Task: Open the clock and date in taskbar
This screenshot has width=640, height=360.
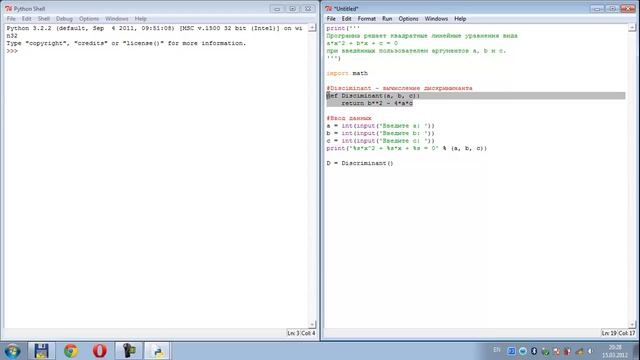Action: click(x=615, y=351)
